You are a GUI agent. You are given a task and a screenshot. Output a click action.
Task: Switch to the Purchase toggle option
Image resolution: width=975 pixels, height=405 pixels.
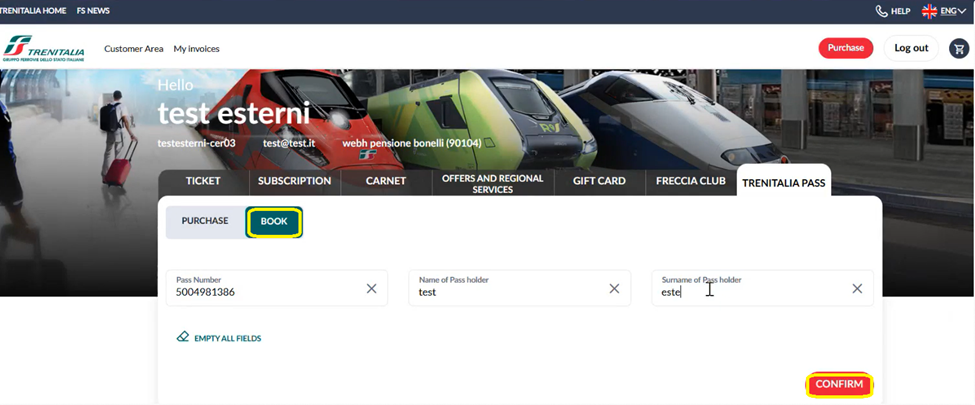205,221
